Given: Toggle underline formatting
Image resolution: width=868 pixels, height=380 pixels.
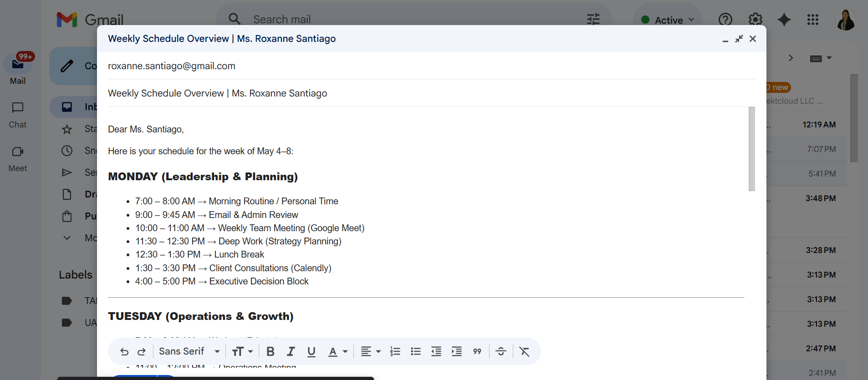Looking at the screenshot, I should click(311, 351).
